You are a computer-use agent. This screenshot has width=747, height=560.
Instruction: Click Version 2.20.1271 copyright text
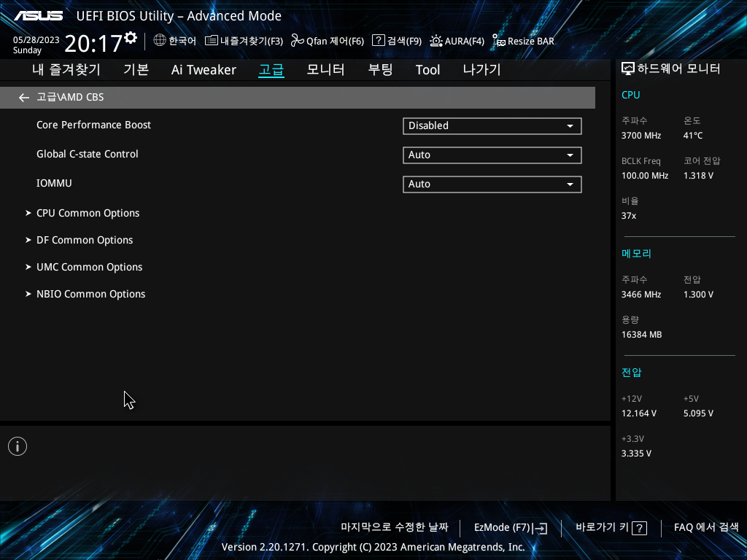pyautogui.click(x=373, y=547)
